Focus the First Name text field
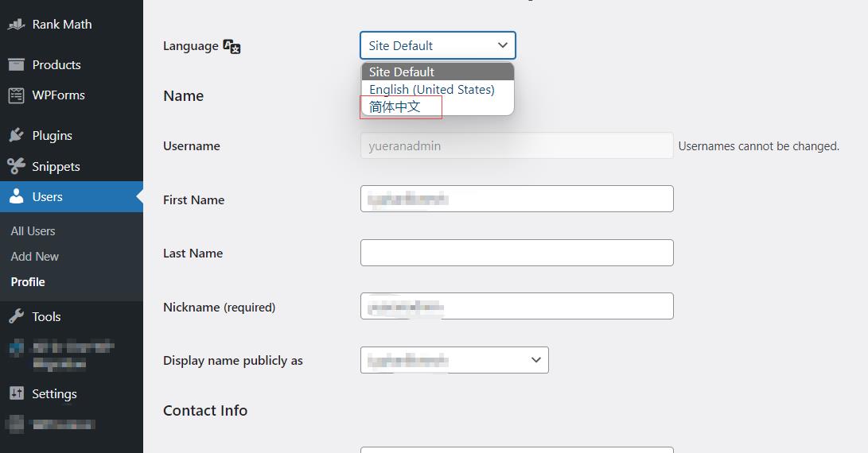The image size is (868, 453). pos(516,199)
